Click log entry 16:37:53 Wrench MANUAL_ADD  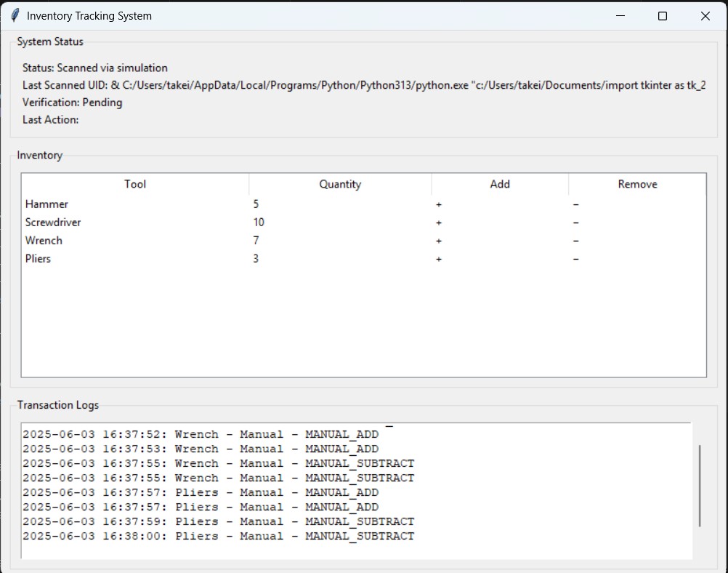[x=201, y=449]
